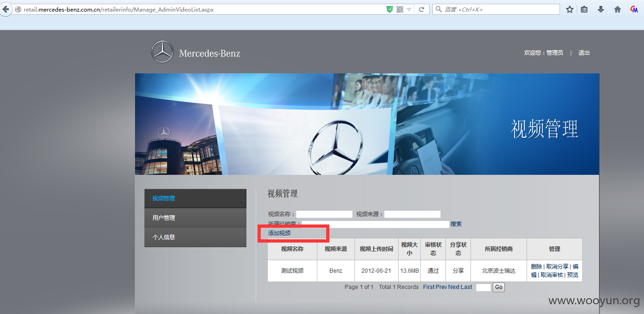Click the 视频名称 search input field
This screenshot has height=314, width=644.
pos(324,214)
